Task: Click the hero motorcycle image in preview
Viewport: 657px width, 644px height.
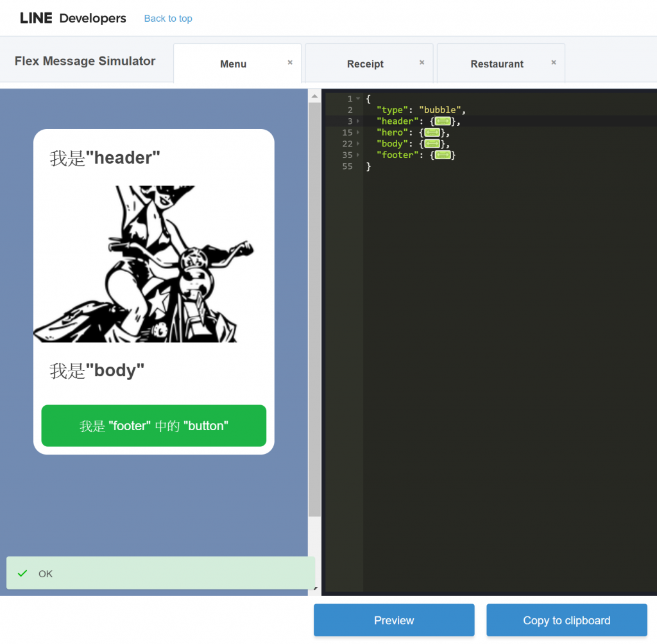Action: pyautogui.click(x=154, y=264)
